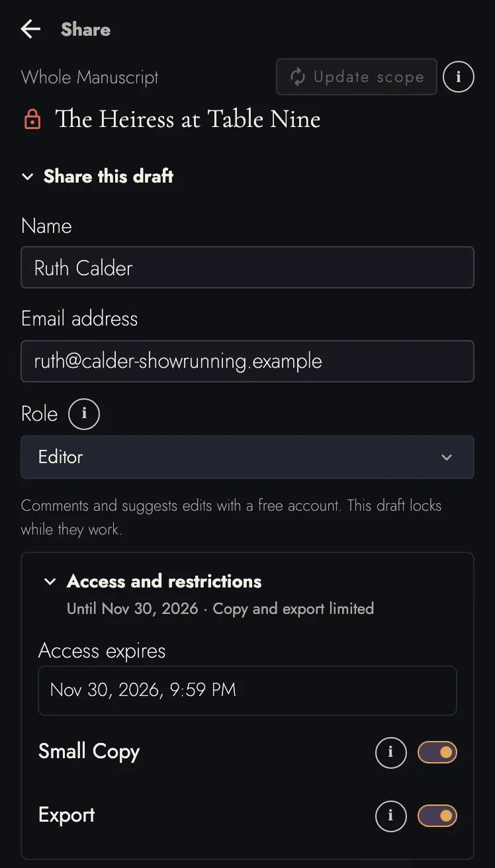Viewport: 495px width, 868px height.
Task: Go back using the arrow icon
Action: pyautogui.click(x=30, y=29)
